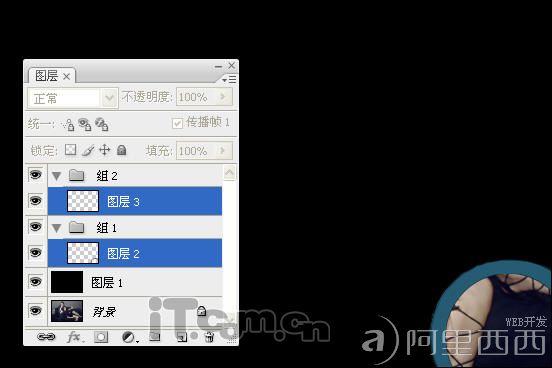
Task: Select the group named 组 2
Action: click(x=107, y=175)
